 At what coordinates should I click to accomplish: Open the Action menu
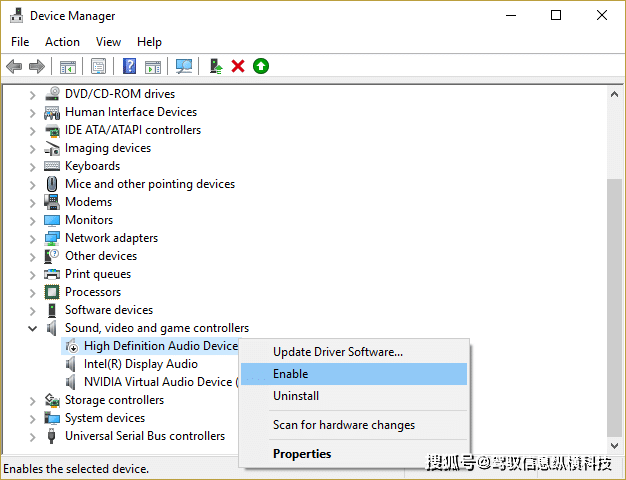[x=62, y=42]
